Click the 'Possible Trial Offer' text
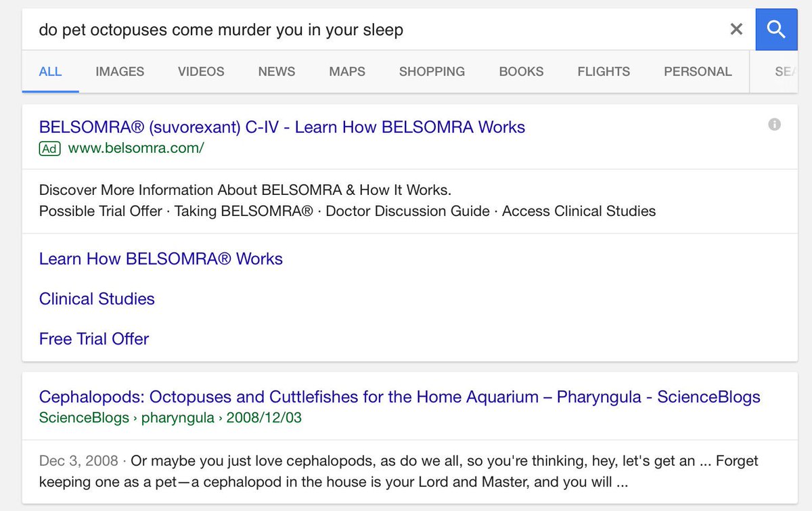Screen dimensions: 812x511 101,211
